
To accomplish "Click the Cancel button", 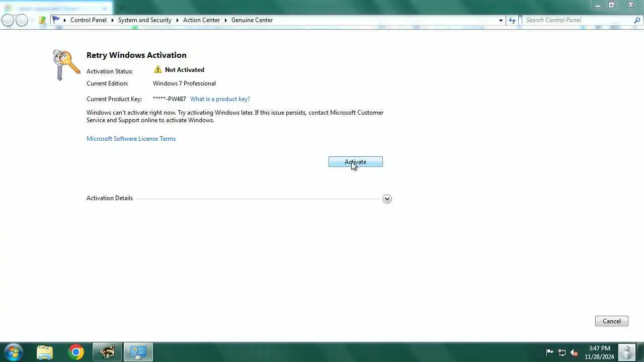I will click(612, 321).
